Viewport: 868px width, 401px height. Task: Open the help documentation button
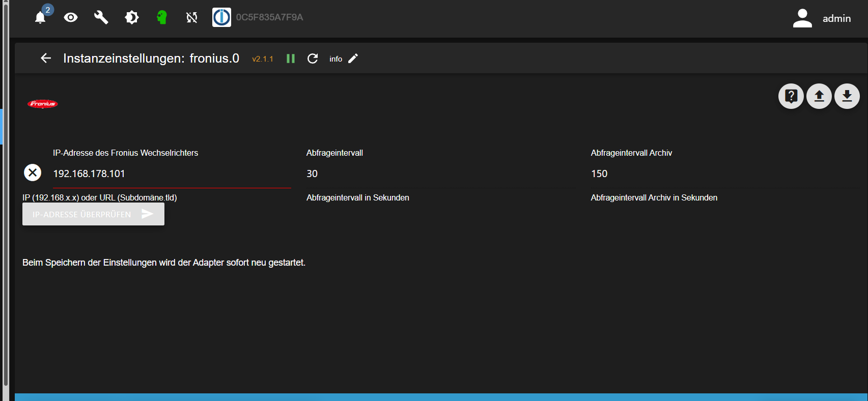[x=791, y=96]
